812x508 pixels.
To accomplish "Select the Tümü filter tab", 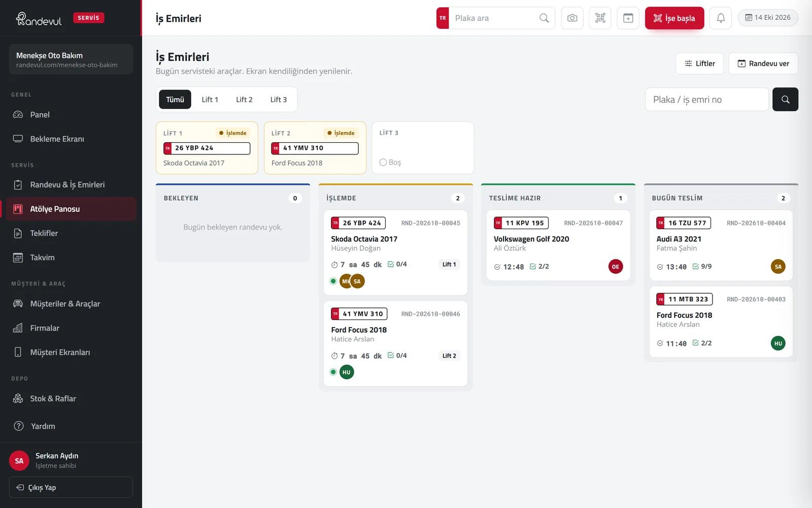I will [175, 100].
